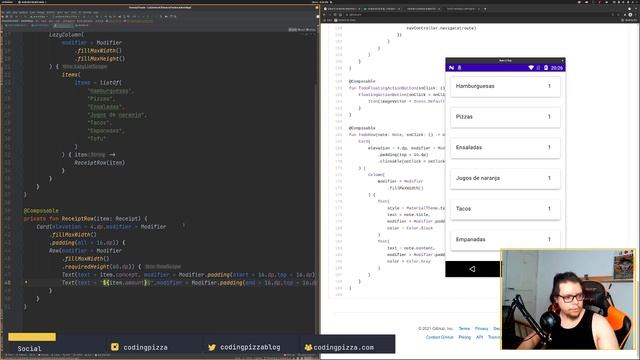
Task: Click the 20:26 clock in emulator status bar
Action: (556, 68)
